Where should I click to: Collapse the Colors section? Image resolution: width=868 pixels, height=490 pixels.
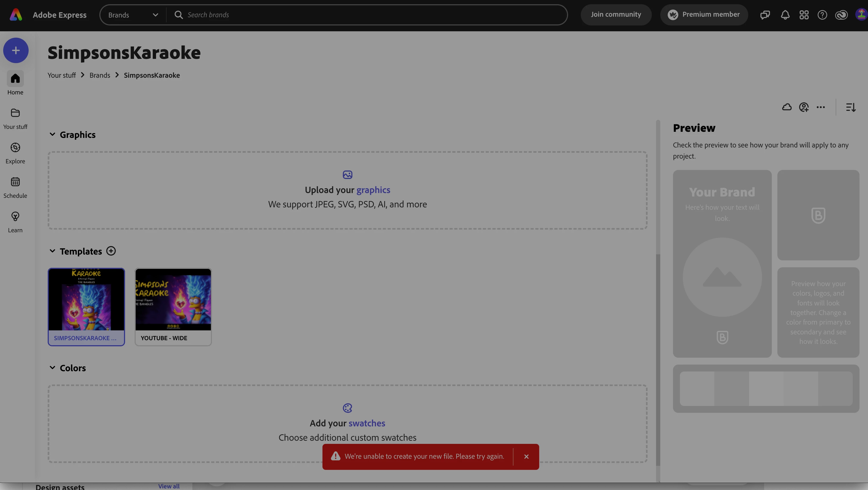(52, 367)
